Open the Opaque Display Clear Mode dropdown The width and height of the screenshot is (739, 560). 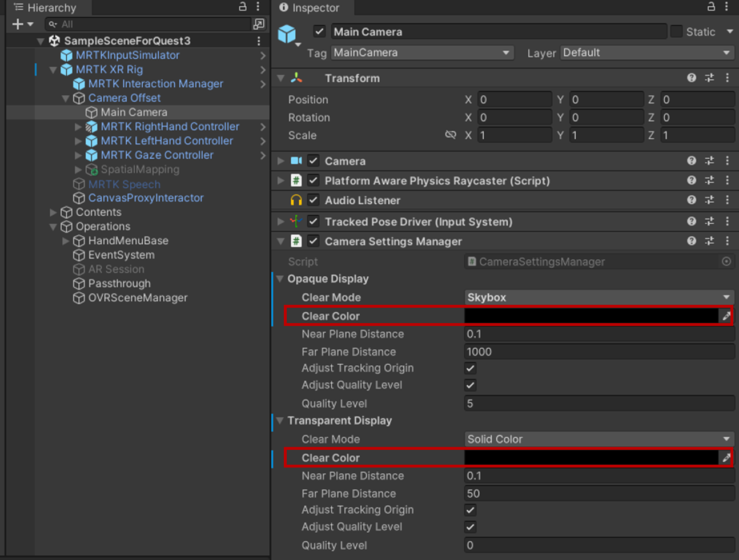tap(598, 297)
